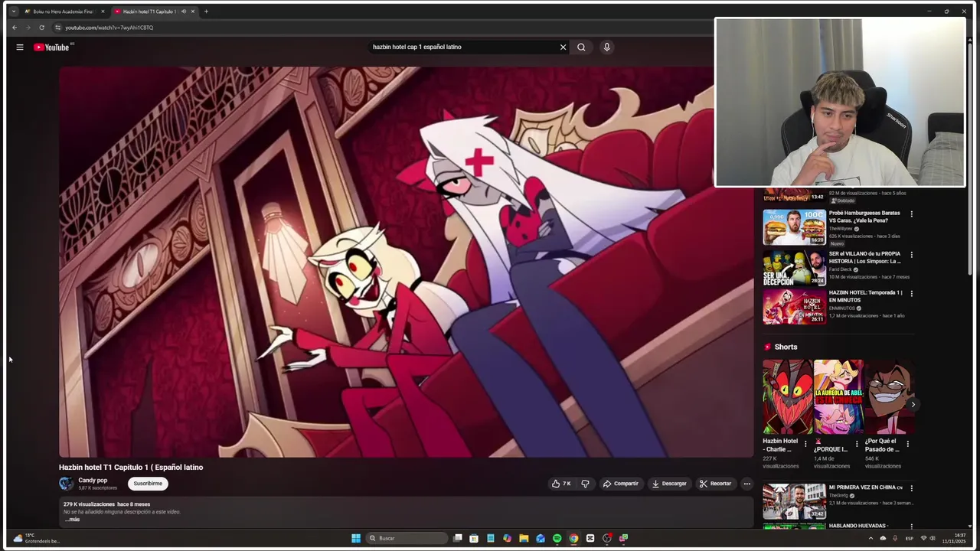The image size is (980, 551).
Task: Go to the YouTube home logo
Action: (51, 47)
